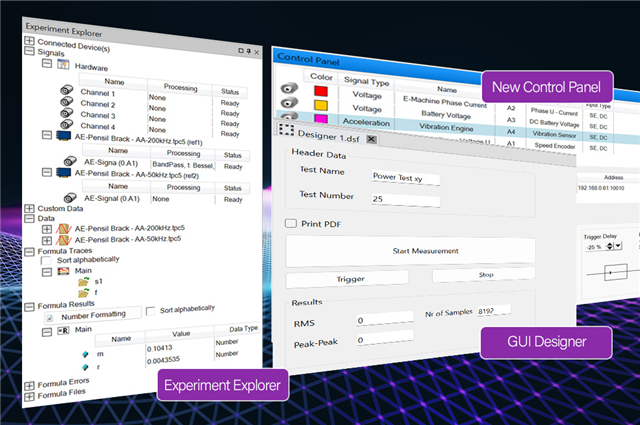640x425 pixels.
Task: Click the Main formula results R icon
Action: [x=62, y=328]
